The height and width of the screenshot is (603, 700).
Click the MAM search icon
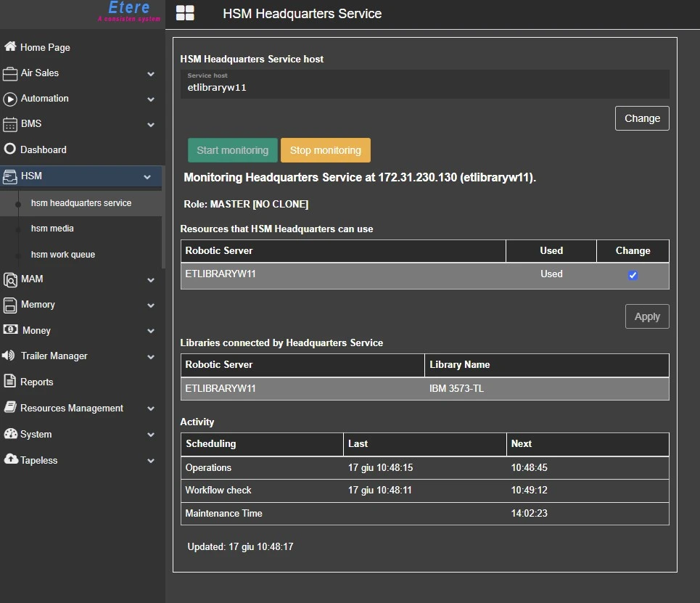10,279
